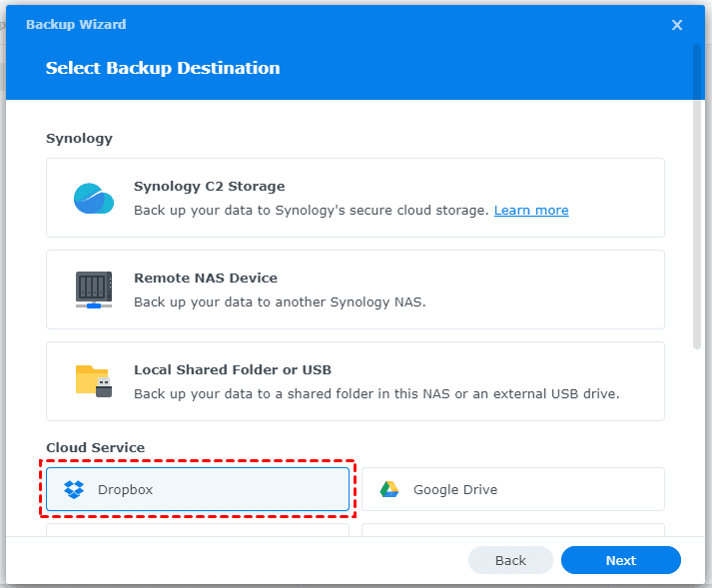This screenshot has height=588, width=712.
Task: Click the Select Backup Destination heading
Action: click(x=163, y=68)
